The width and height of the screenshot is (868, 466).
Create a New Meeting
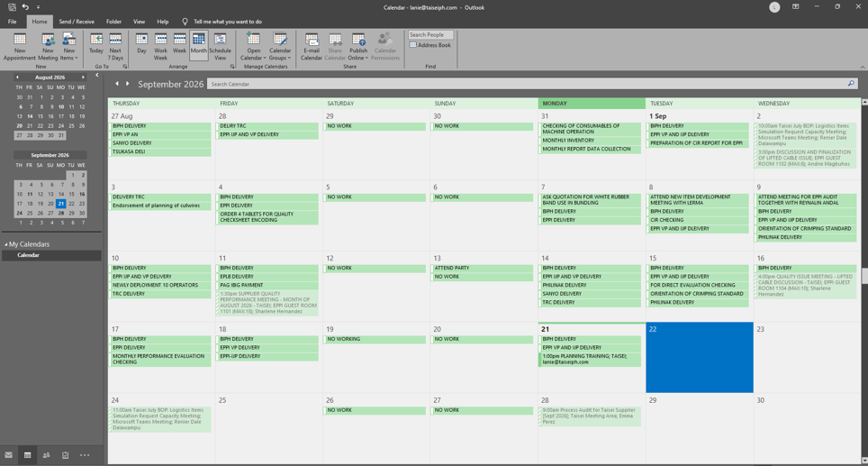pyautogui.click(x=48, y=47)
